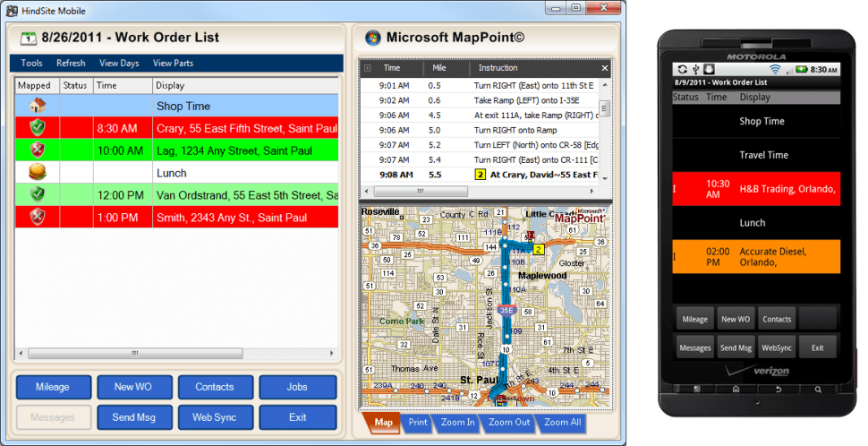
Task: Click directions list horizontal scrollbar thumb
Action: point(421,191)
